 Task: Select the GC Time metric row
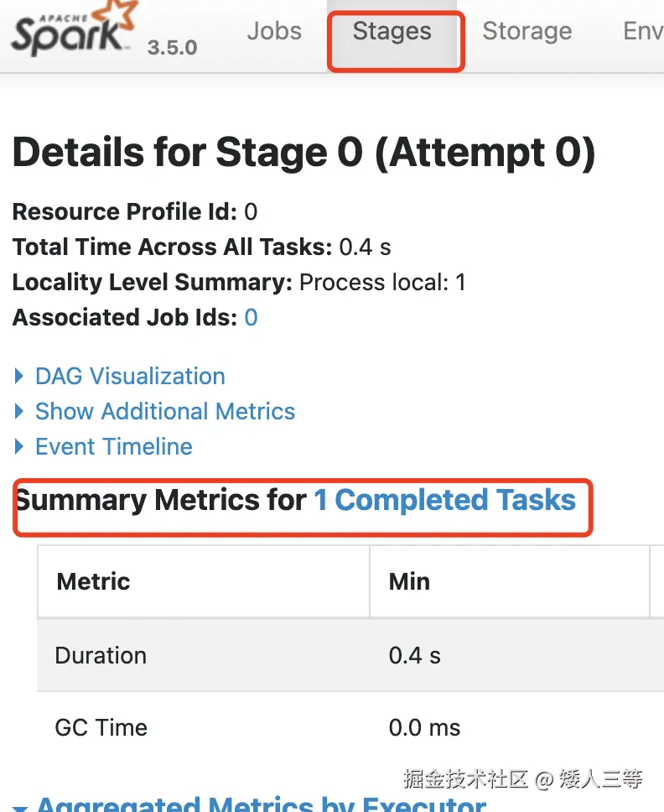pyautogui.click(x=101, y=727)
